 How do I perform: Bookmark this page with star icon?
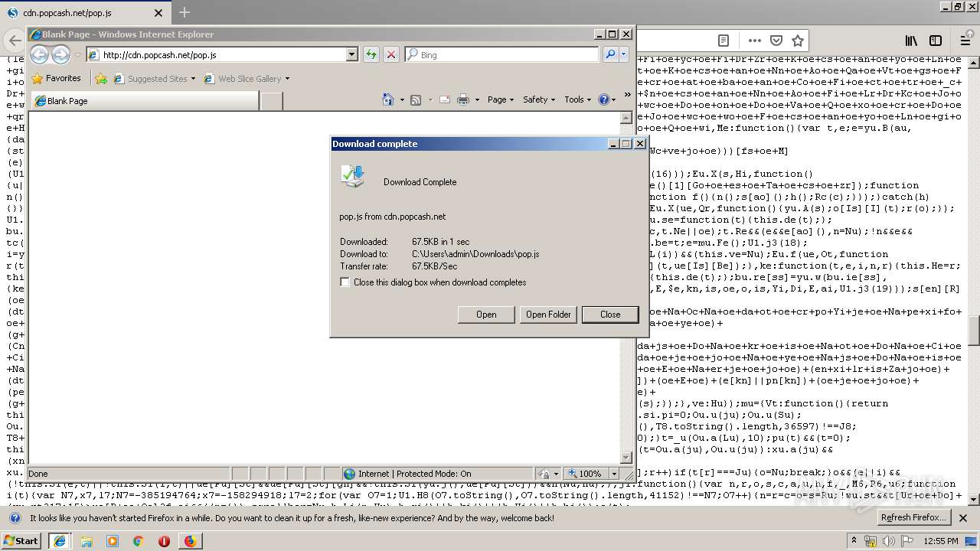pyautogui.click(x=798, y=41)
